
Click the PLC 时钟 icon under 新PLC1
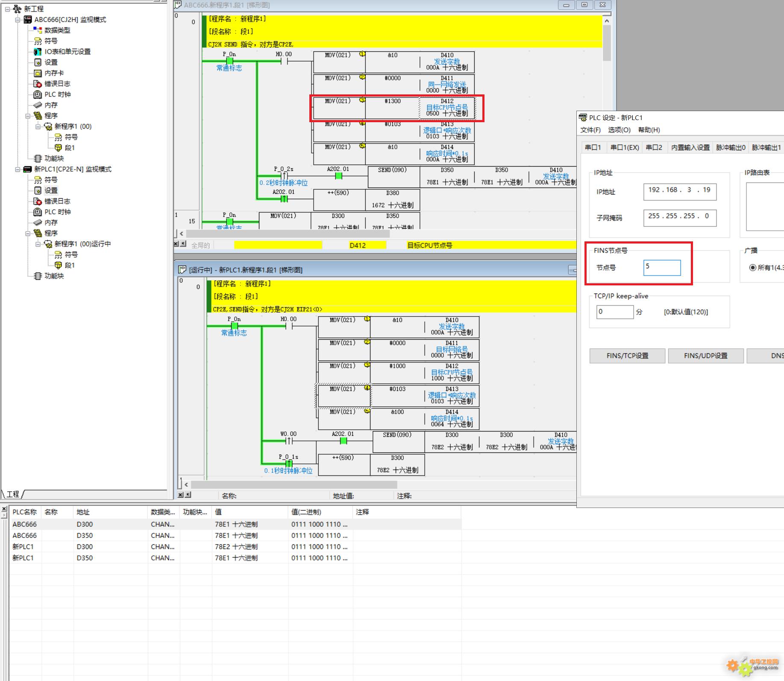[x=38, y=212]
